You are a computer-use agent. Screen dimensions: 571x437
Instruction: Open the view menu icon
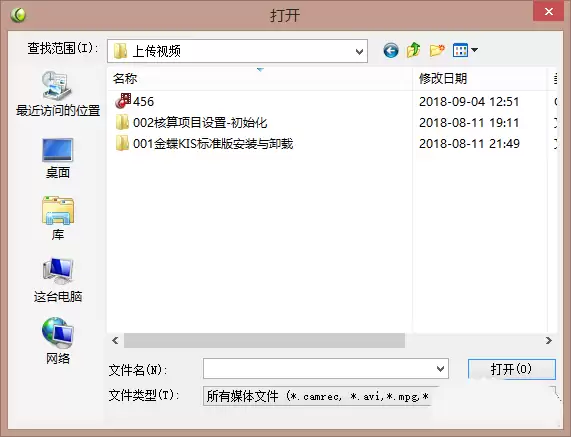465,50
